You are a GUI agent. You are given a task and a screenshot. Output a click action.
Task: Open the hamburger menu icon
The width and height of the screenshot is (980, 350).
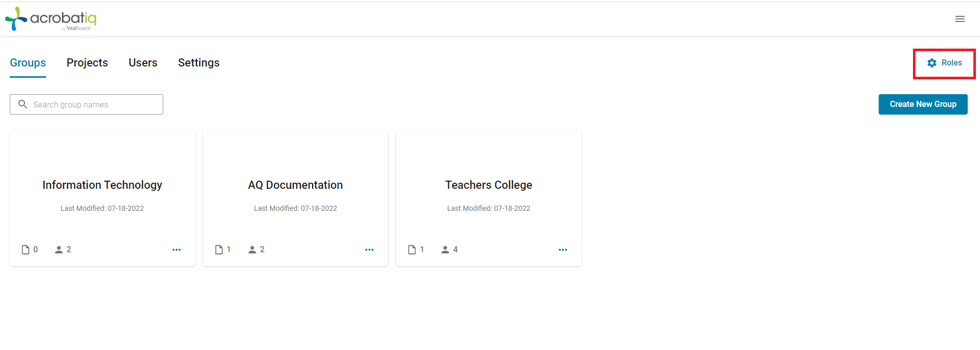click(x=960, y=19)
